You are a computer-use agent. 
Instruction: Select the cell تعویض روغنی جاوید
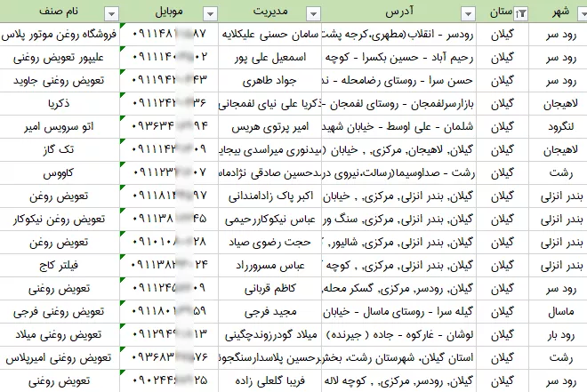tap(60, 81)
